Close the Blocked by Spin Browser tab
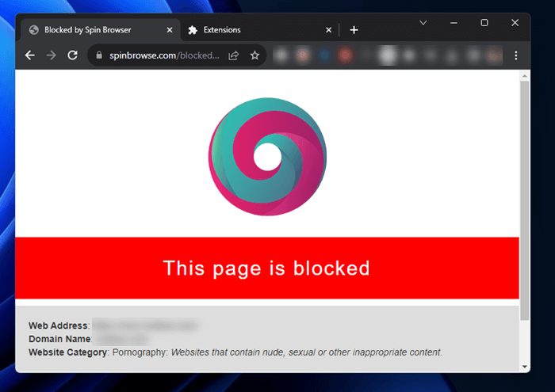Image resolution: width=555 pixels, height=392 pixels. click(x=170, y=30)
